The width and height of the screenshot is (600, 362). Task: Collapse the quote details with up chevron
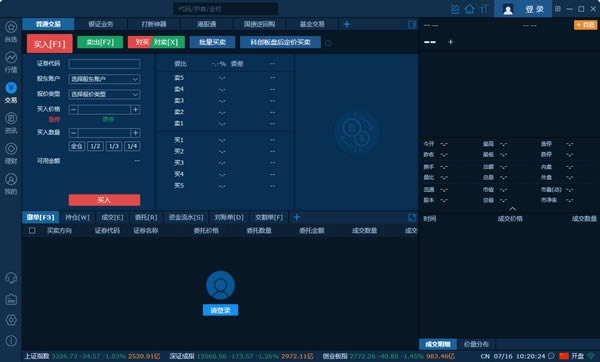512,209
